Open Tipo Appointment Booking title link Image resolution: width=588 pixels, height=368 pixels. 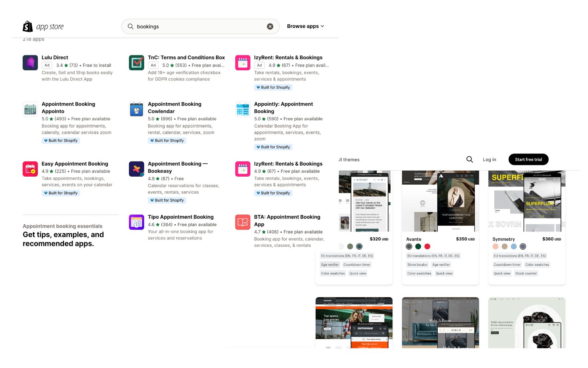point(180,217)
